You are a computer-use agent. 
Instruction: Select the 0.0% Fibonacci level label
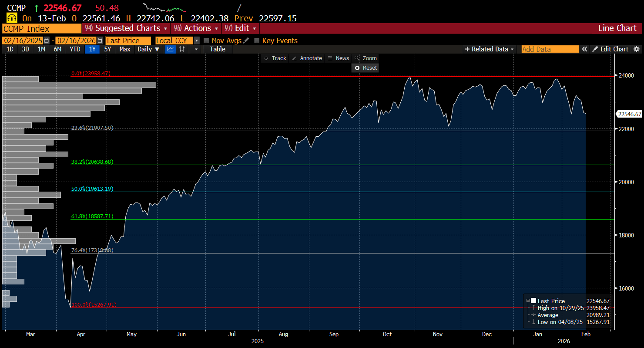[91, 74]
